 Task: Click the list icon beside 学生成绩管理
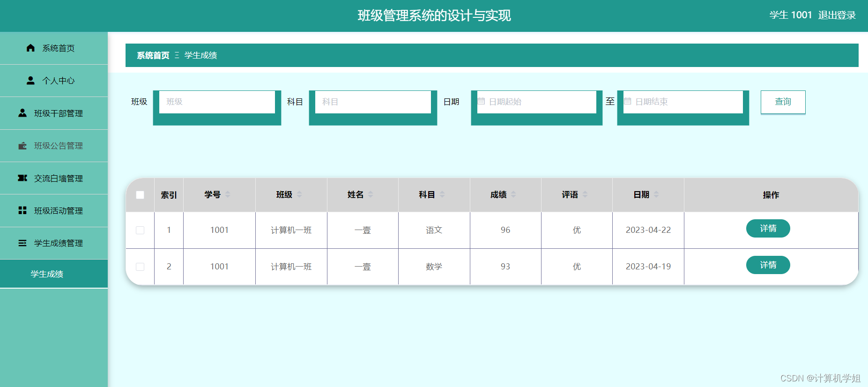coord(22,243)
